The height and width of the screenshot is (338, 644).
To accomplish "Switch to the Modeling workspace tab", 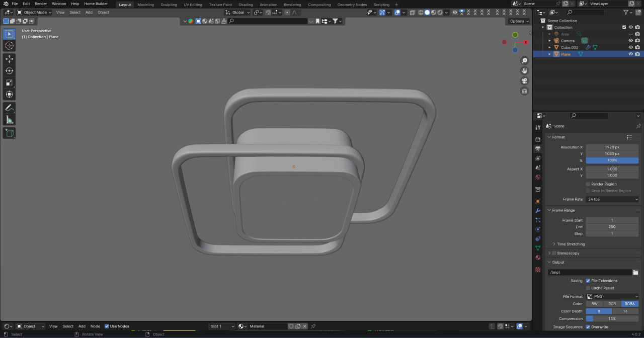I will click(145, 5).
